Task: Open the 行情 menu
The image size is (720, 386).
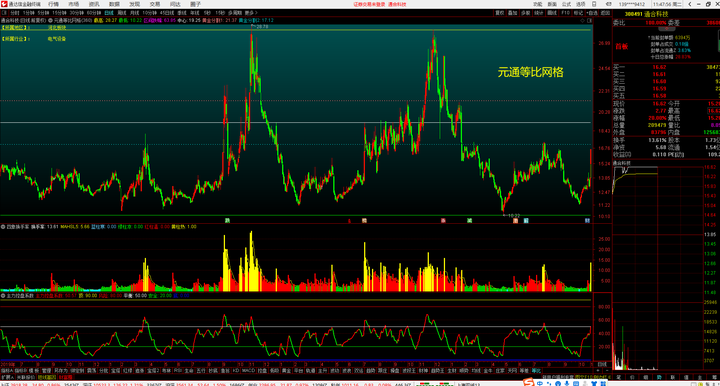Action: point(53,4)
